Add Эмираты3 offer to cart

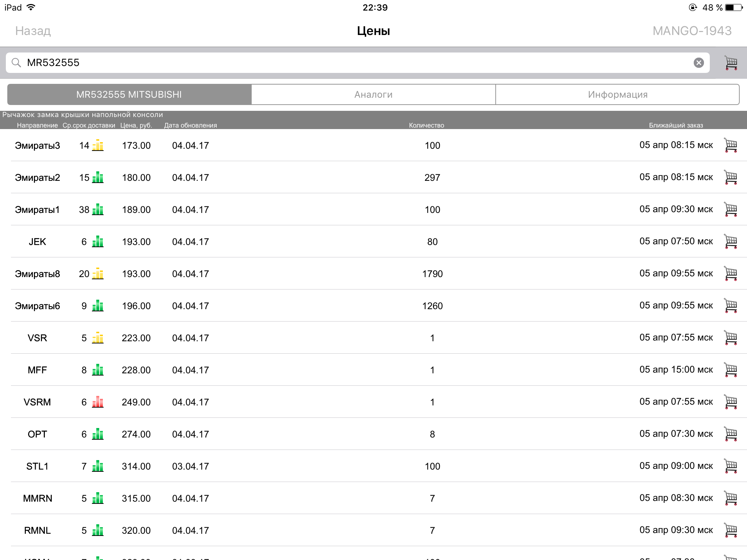pos(731,145)
